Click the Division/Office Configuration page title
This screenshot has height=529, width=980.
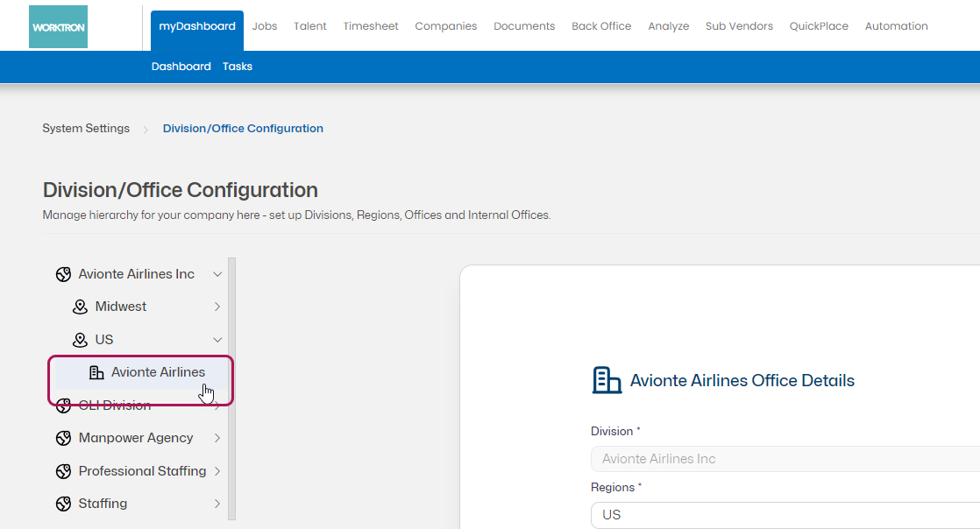coord(180,190)
